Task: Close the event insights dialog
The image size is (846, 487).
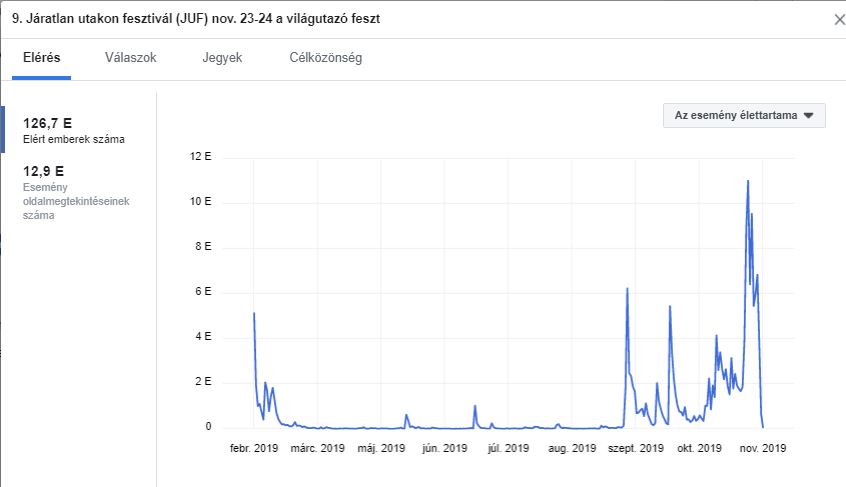Action: [x=838, y=19]
